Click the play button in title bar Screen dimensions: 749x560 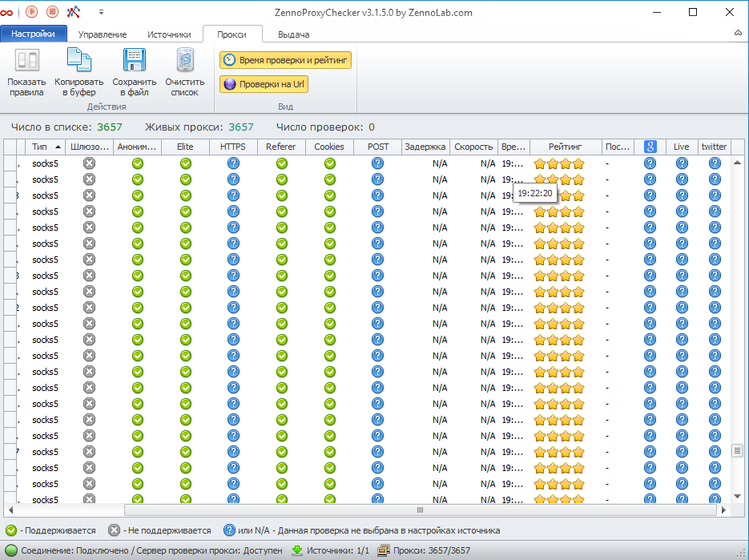[x=31, y=11]
